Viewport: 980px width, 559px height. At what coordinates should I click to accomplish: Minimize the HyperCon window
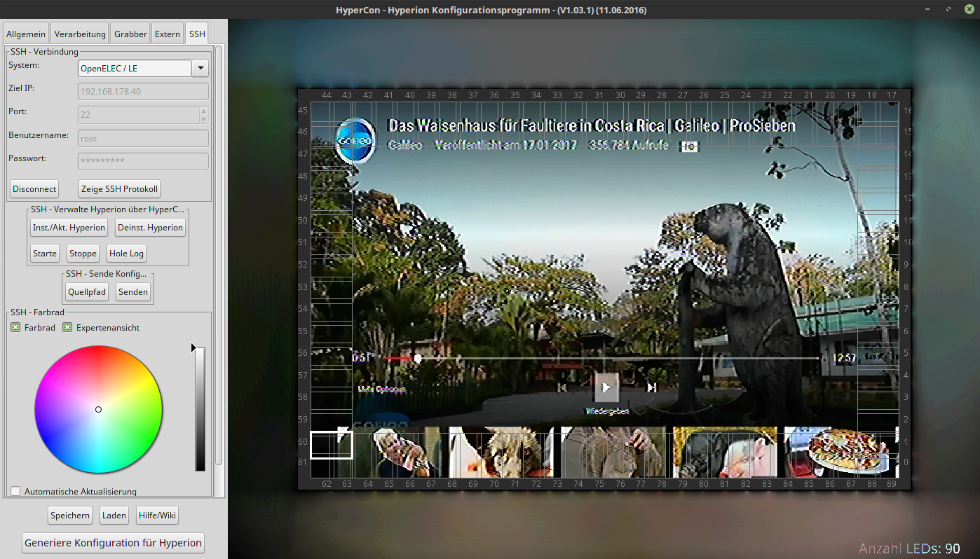928,10
